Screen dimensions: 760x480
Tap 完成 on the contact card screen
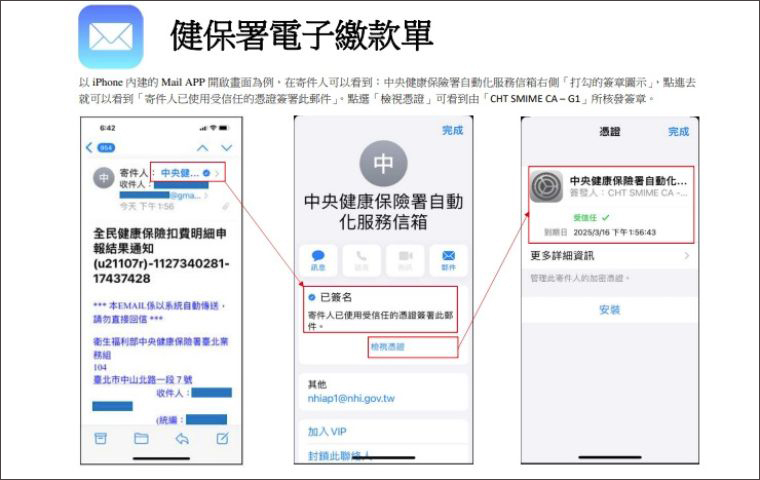click(x=453, y=130)
